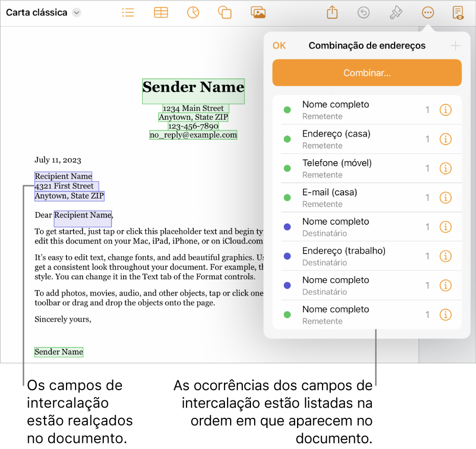Open info for second Nome completo Destinatário row
The image size is (476, 449).
(445, 285)
